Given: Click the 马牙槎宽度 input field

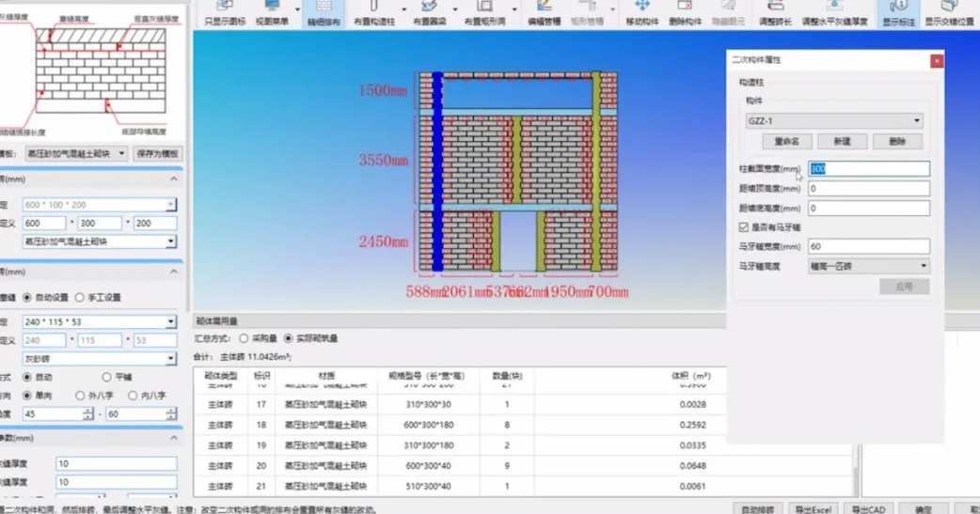Looking at the screenshot, I should pyautogui.click(x=868, y=247).
